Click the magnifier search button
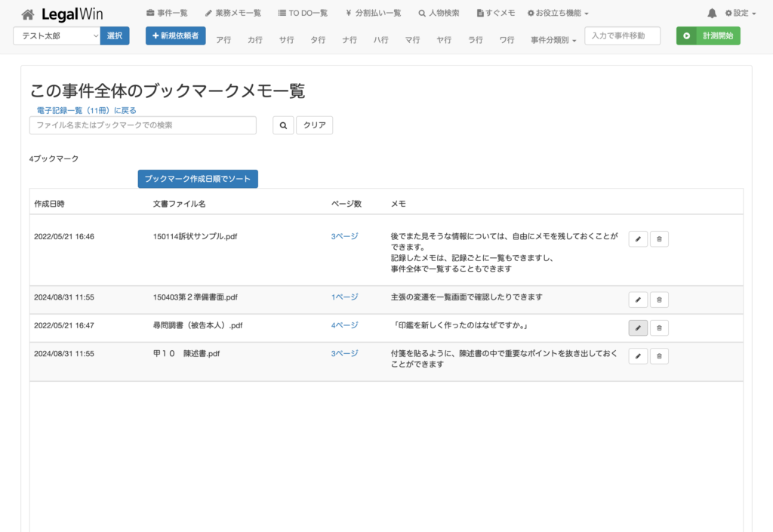773x532 pixels. point(282,125)
